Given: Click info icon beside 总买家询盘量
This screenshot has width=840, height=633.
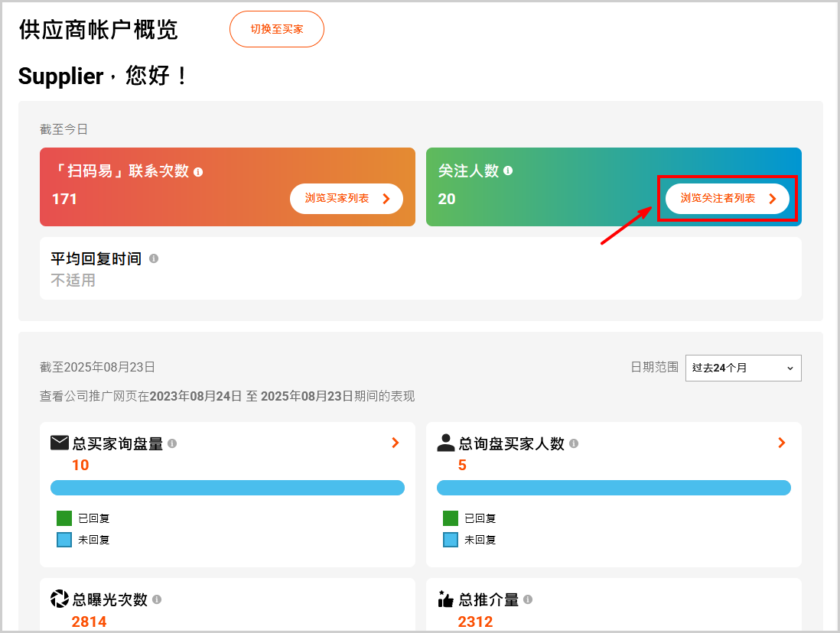Looking at the screenshot, I should (172, 443).
